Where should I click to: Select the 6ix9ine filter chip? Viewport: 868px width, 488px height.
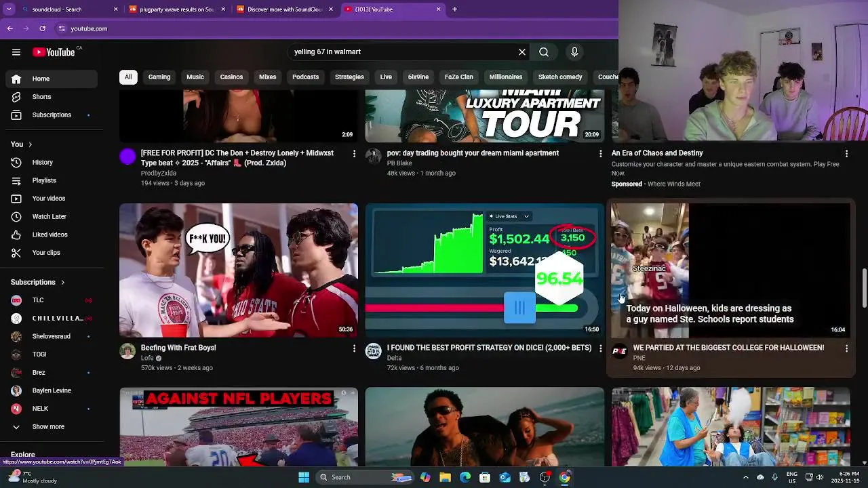pos(418,77)
